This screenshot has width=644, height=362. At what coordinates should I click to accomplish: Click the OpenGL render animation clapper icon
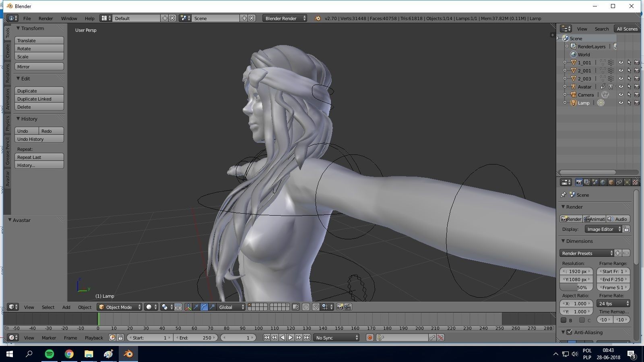click(x=348, y=307)
